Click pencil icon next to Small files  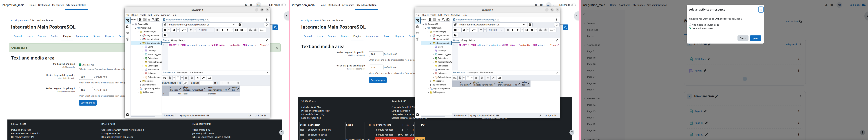pos(709,59)
